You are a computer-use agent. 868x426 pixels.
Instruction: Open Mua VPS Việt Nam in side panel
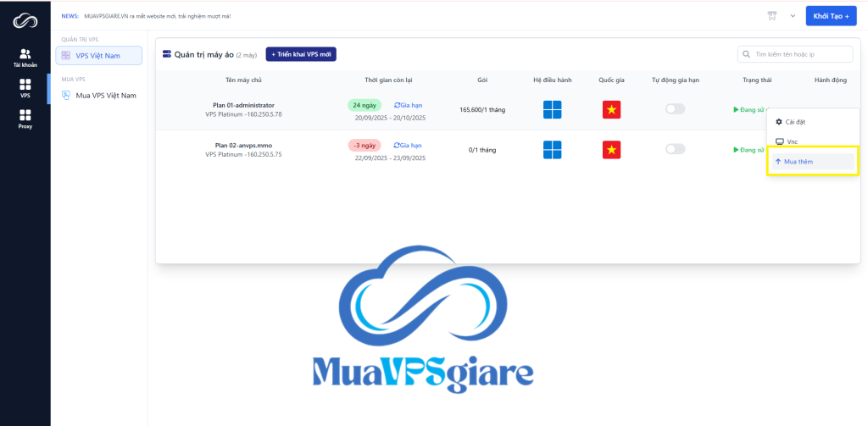pos(103,95)
